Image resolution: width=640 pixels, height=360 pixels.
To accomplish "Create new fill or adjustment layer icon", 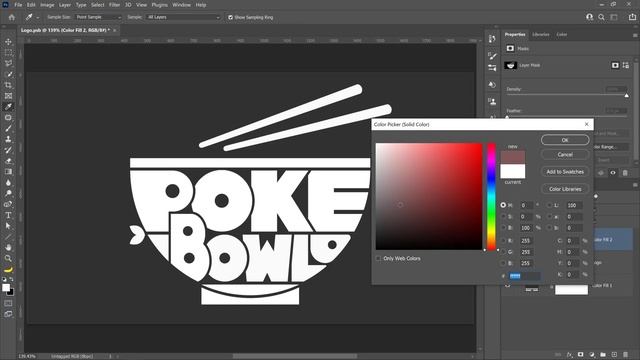I will coord(592,355).
